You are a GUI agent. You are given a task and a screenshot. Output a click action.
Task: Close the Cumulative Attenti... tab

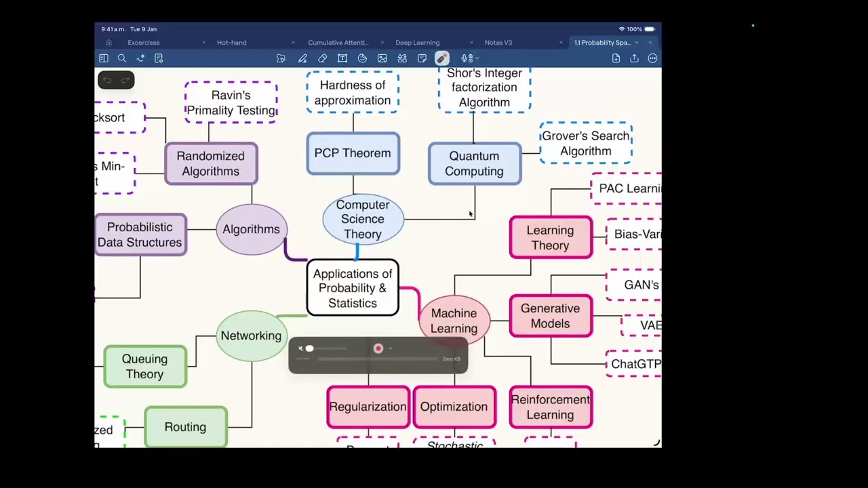tap(382, 43)
